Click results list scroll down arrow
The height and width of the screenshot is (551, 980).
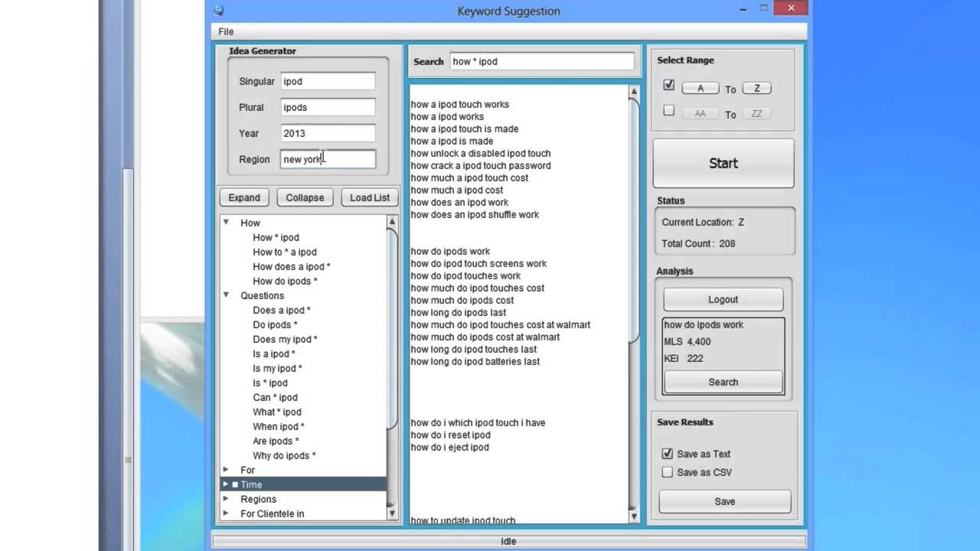[x=633, y=516]
